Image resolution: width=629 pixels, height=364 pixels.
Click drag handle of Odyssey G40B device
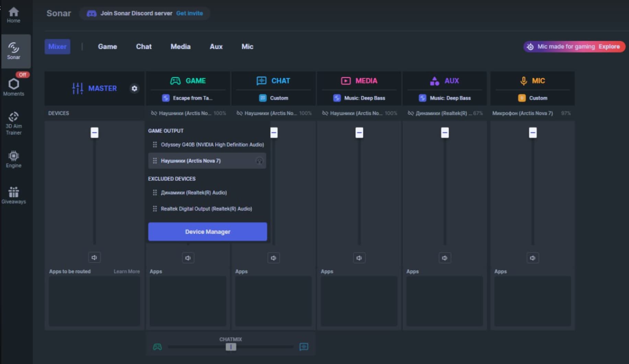point(155,145)
